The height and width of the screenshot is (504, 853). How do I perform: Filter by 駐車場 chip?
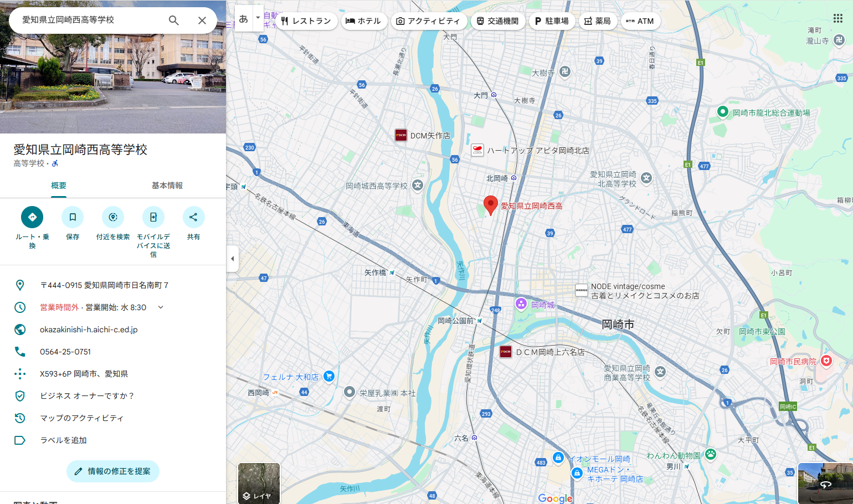tap(552, 21)
